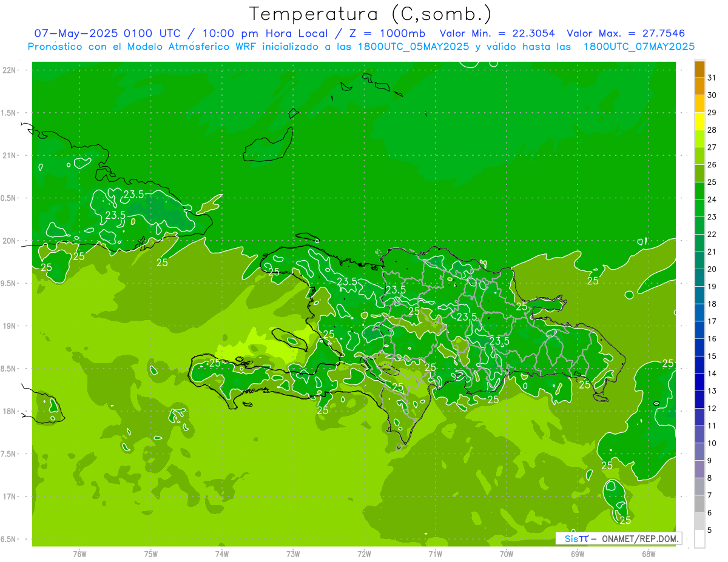Click "Valor Max. = 27.7546" in header

click(626, 33)
